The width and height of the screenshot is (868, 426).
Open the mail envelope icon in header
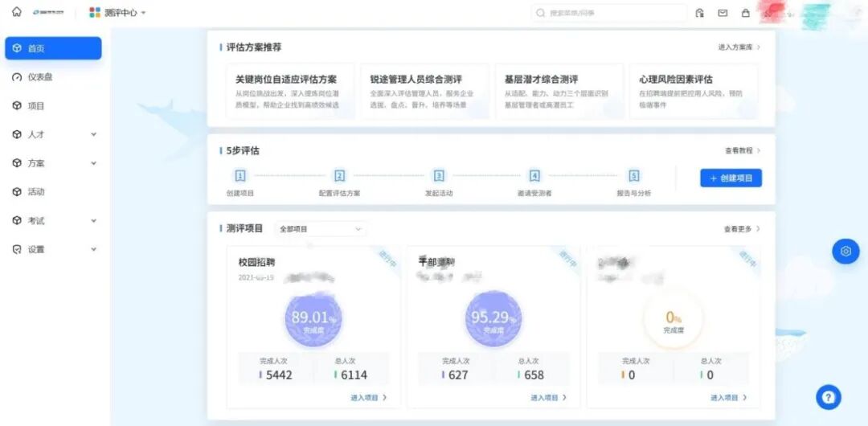pos(723,13)
